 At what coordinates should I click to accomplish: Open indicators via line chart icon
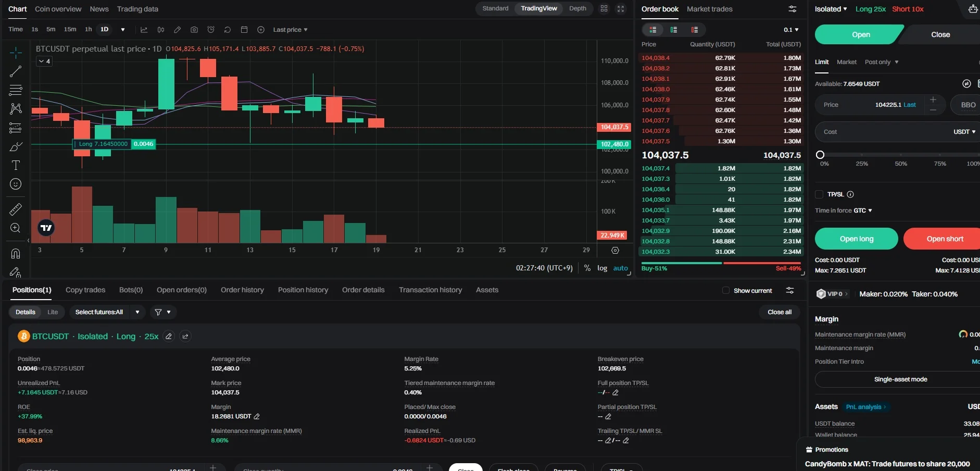click(144, 30)
